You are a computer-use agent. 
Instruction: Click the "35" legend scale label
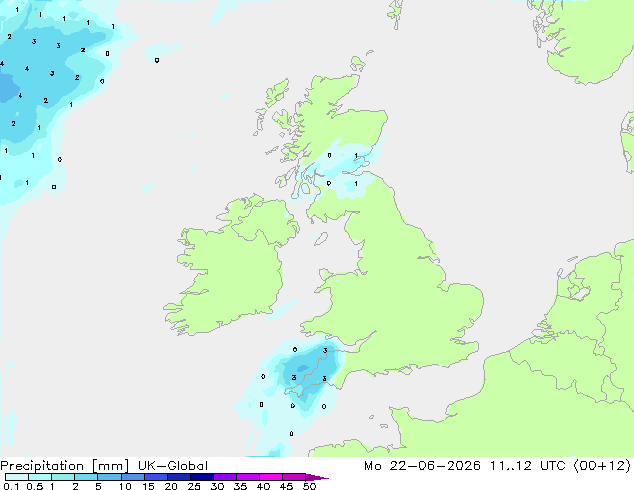tap(240, 486)
